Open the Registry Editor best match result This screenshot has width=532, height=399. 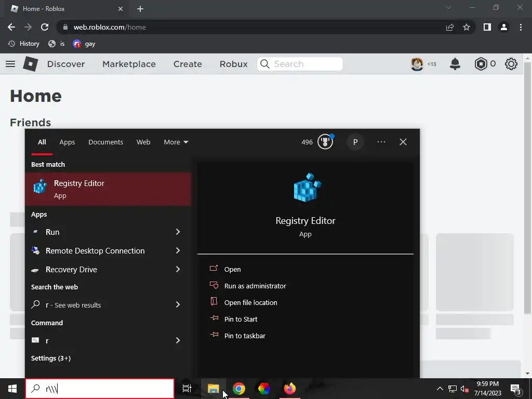point(108,189)
